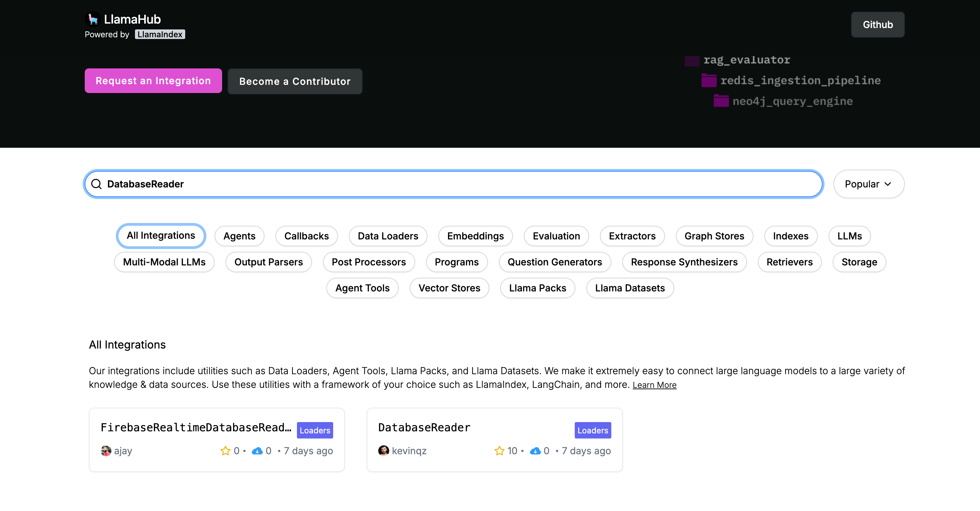Filter by Question Generators
This screenshot has width=980, height=511.
pyautogui.click(x=555, y=262)
